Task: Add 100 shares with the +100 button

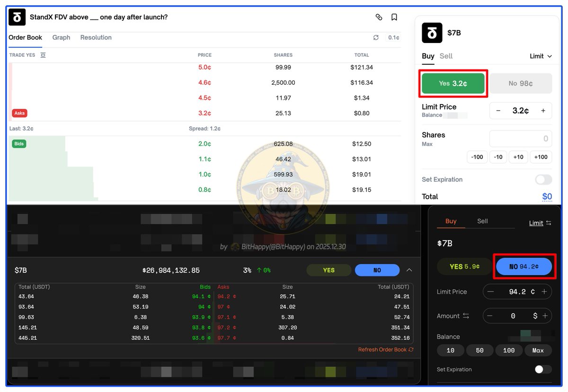Action: (541, 157)
